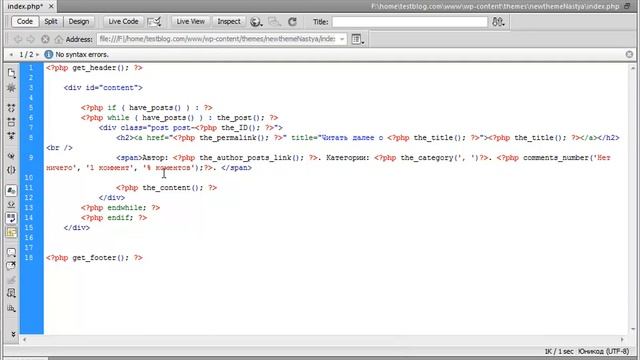This screenshot has width=640, height=360.
Task: Toggle Live Code button
Action: click(x=123, y=22)
